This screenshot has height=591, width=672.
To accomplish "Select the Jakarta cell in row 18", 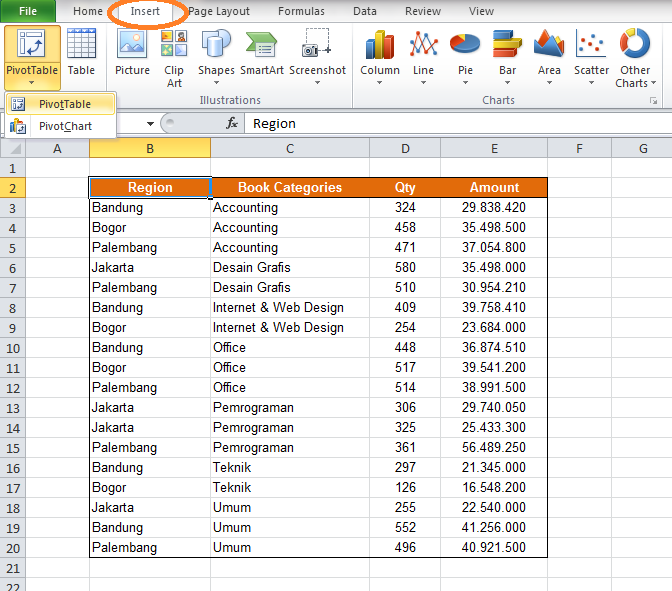I will point(150,507).
